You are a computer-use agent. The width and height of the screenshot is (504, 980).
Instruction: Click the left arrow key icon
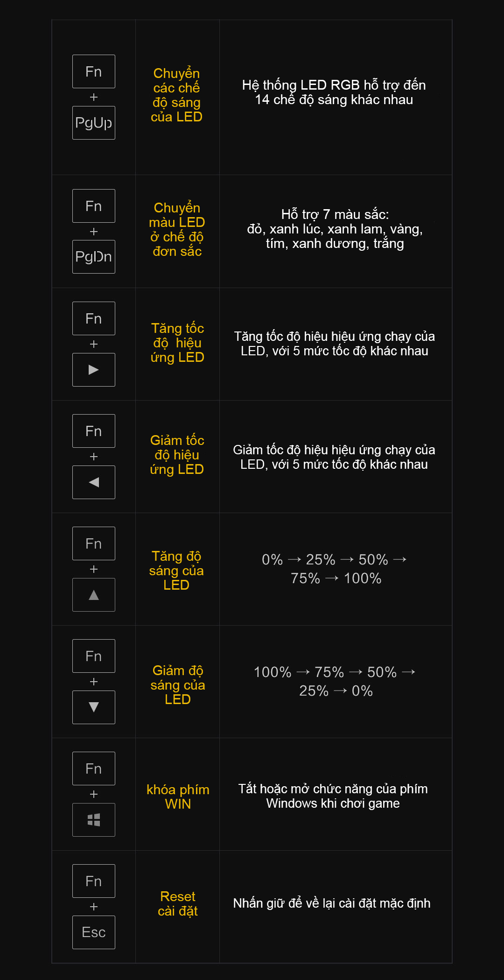[93, 482]
